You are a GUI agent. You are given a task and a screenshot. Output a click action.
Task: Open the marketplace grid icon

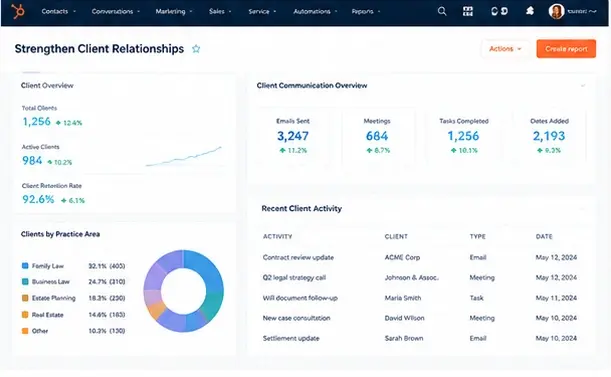(468, 11)
